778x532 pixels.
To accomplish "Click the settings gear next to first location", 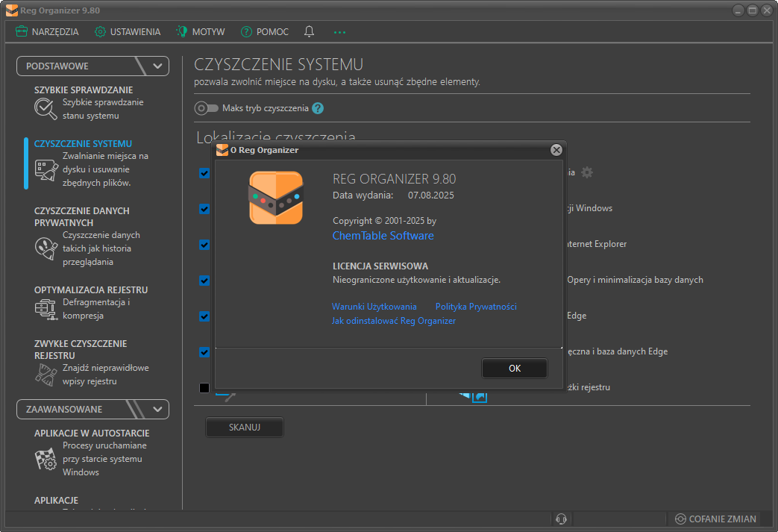I will [587, 172].
